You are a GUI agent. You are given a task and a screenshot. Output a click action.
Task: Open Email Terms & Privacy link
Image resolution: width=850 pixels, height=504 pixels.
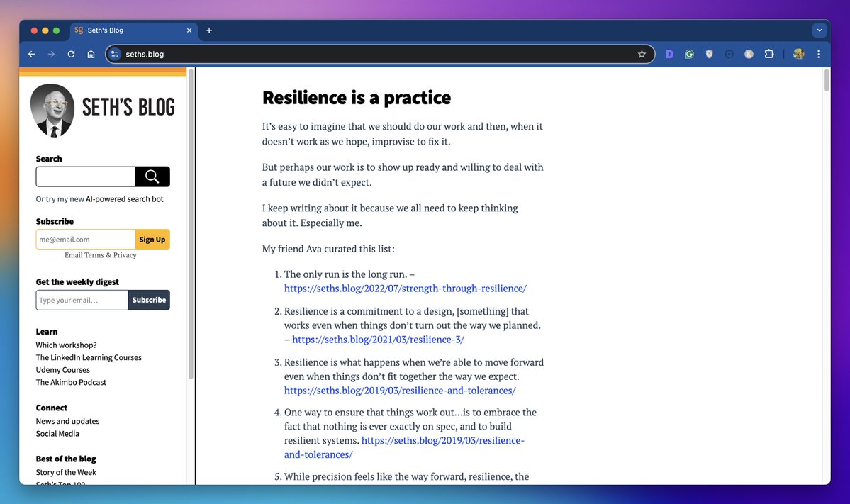pos(100,255)
